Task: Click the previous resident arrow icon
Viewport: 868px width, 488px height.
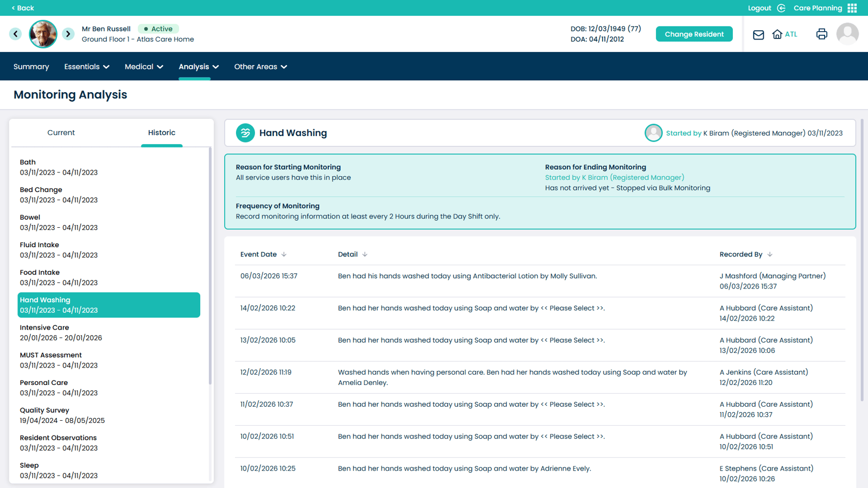Action: point(16,34)
